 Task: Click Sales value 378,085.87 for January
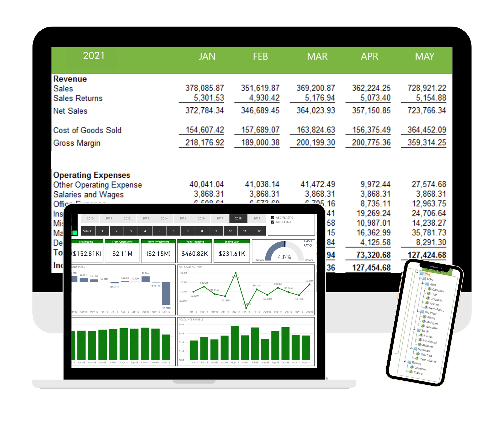pyautogui.click(x=205, y=88)
